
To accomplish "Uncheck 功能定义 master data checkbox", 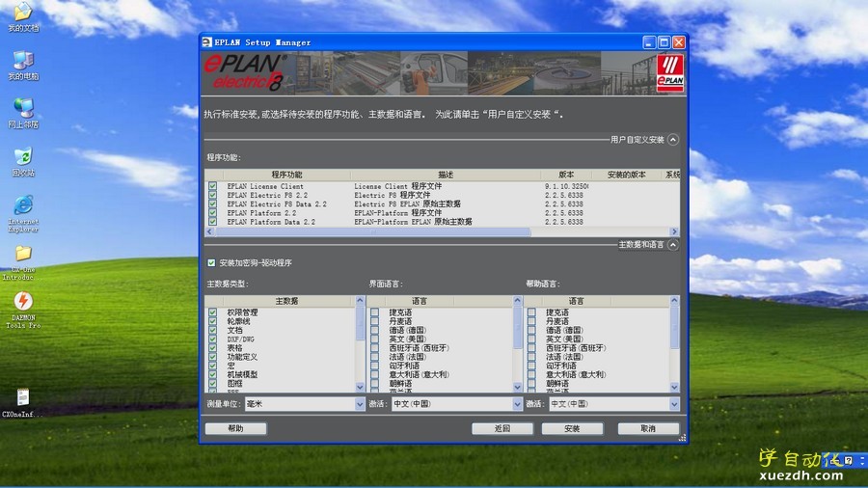I will point(212,357).
